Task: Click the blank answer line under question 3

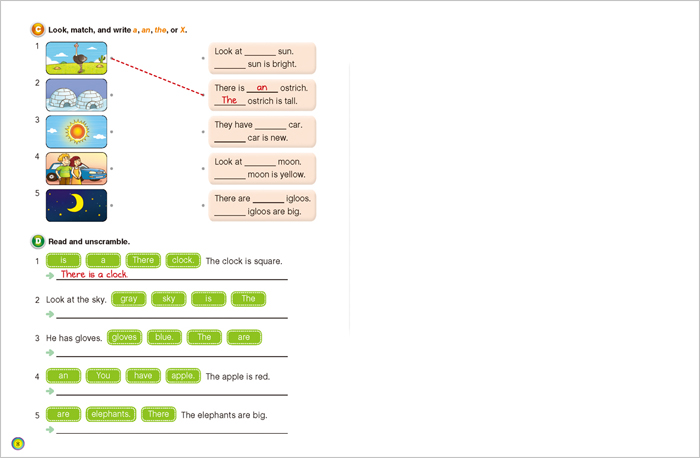Action: point(170,353)
